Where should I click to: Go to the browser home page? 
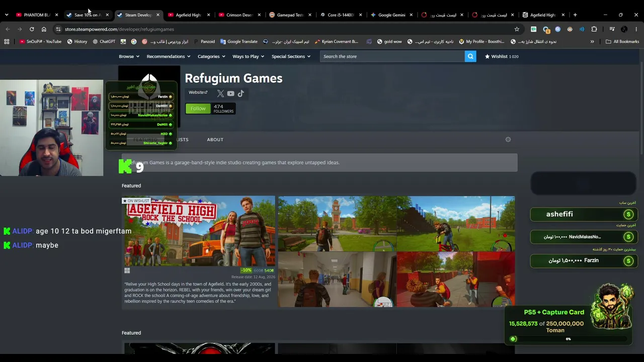(x=44, y=29)
